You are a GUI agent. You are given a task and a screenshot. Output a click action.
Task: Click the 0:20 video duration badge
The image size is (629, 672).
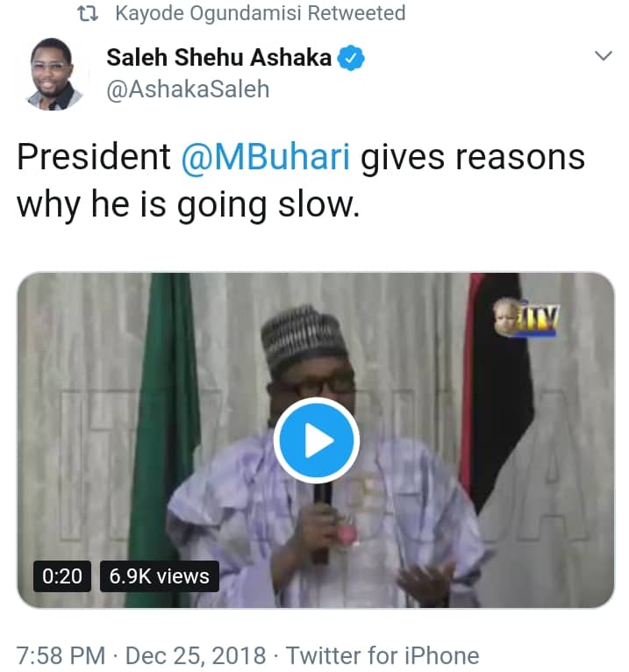(62, 576)
